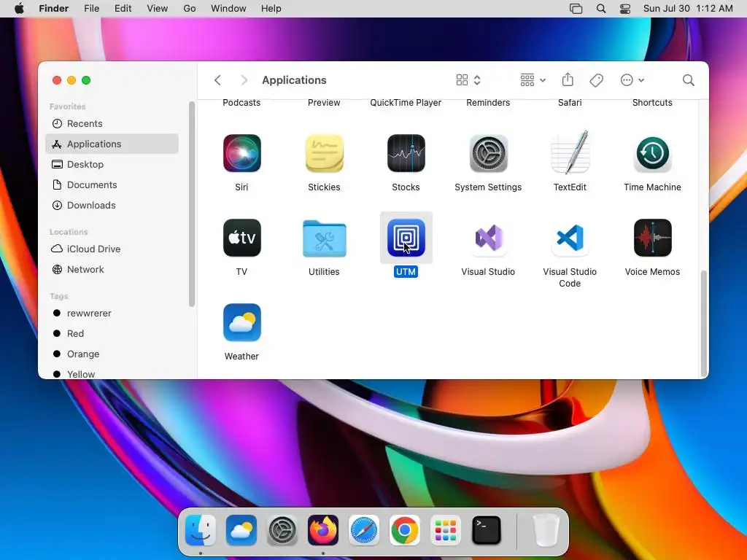The height and width of the screenshot is (560, 747).
Task: Open the Trash in the Dock
Action: click(546, 530)
